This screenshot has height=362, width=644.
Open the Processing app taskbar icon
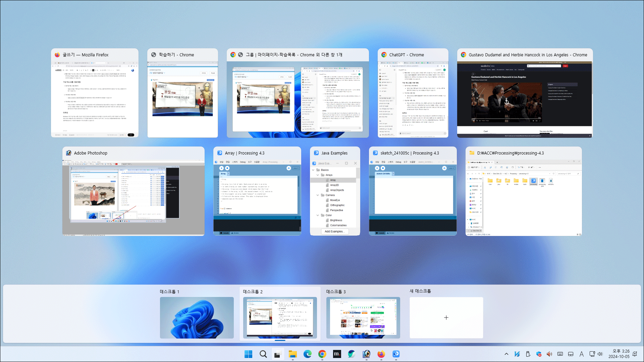pyautogui.click(x=396, y=354)
